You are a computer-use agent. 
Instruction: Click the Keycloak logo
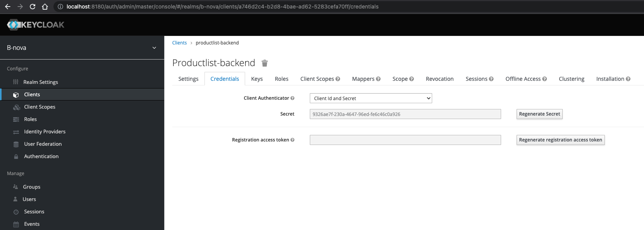pyautogui.click(x=36, y=25)
